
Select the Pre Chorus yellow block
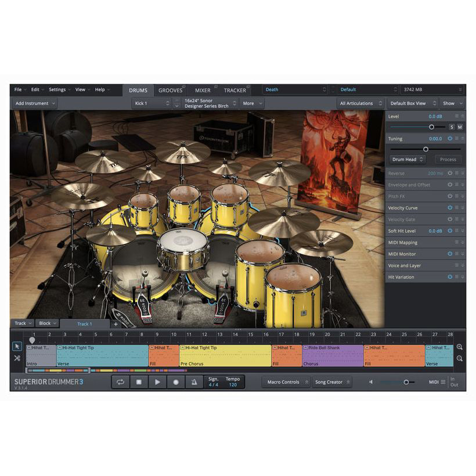pyautogui.click(x=225, y=355)
